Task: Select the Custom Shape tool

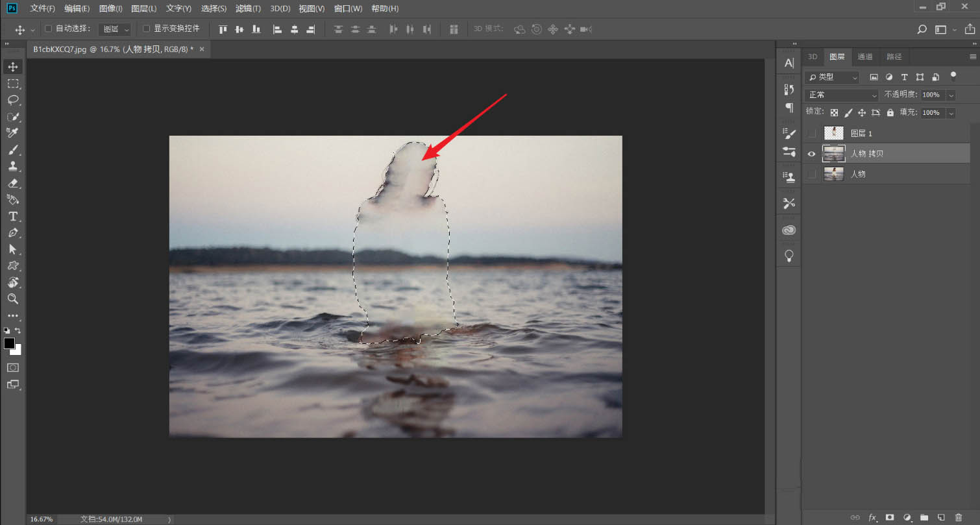Action: click(x=13, y=265)
